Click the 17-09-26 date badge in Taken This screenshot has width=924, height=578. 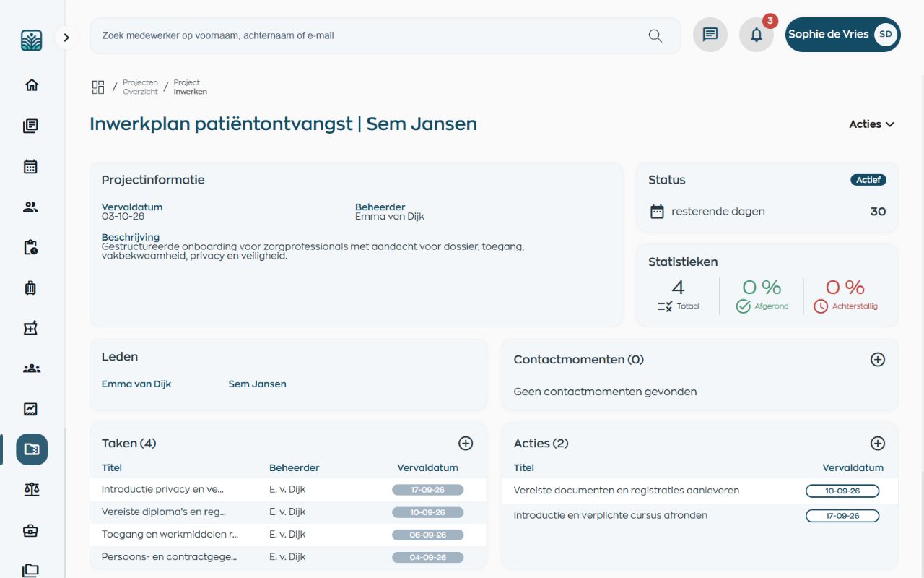[427, 490]
